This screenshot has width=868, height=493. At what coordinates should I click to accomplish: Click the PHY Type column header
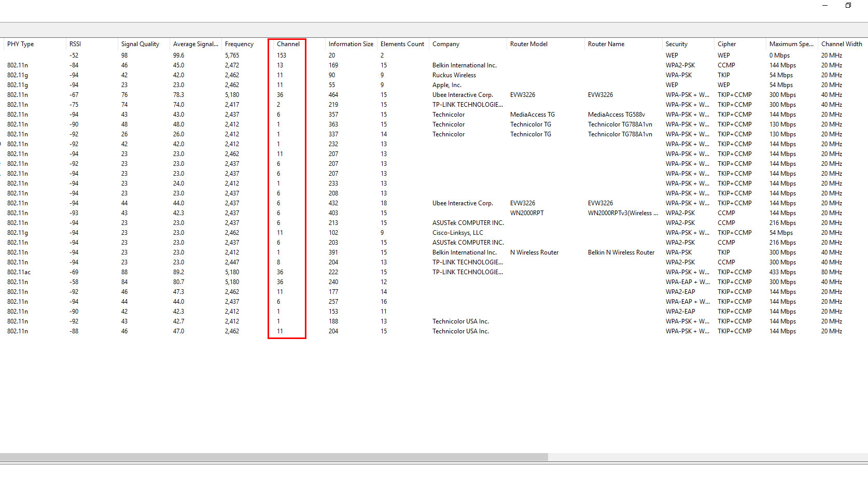click(21, 44)
